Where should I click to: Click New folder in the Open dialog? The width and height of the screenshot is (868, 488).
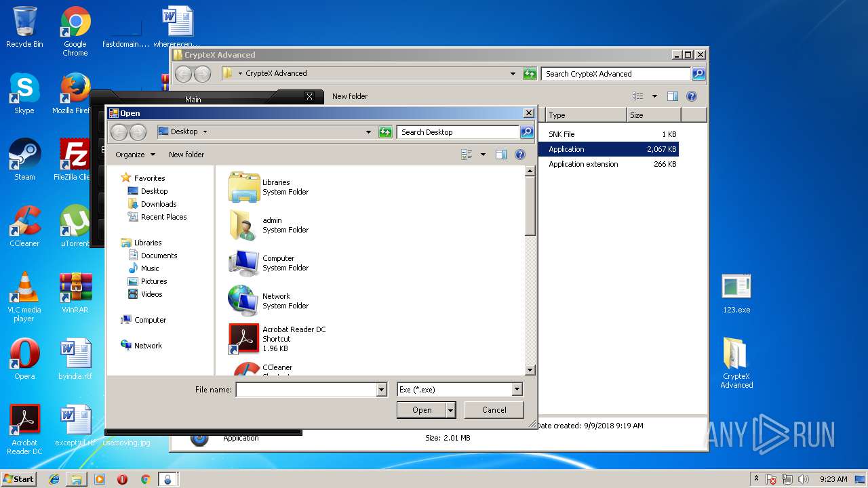point(186,155)
